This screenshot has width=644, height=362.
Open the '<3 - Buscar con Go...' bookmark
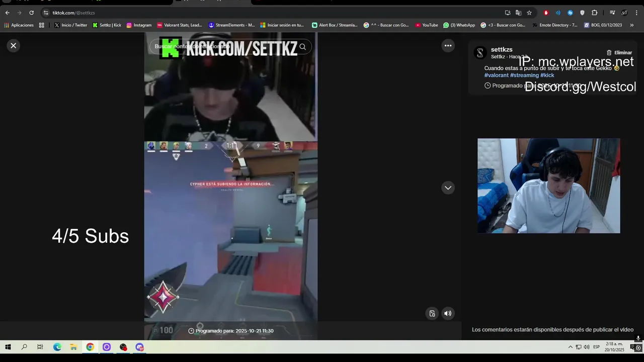click(503, 25)
